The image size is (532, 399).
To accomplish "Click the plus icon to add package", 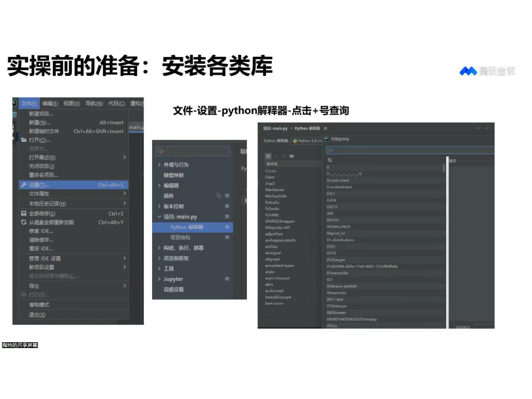I will pos(268,156).
